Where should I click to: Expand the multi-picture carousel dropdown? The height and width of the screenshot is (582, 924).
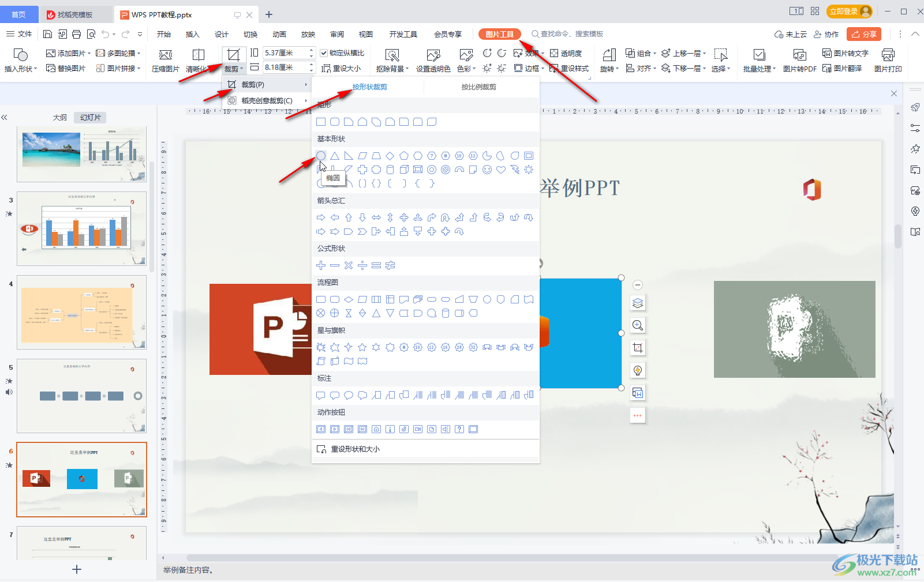139,53
